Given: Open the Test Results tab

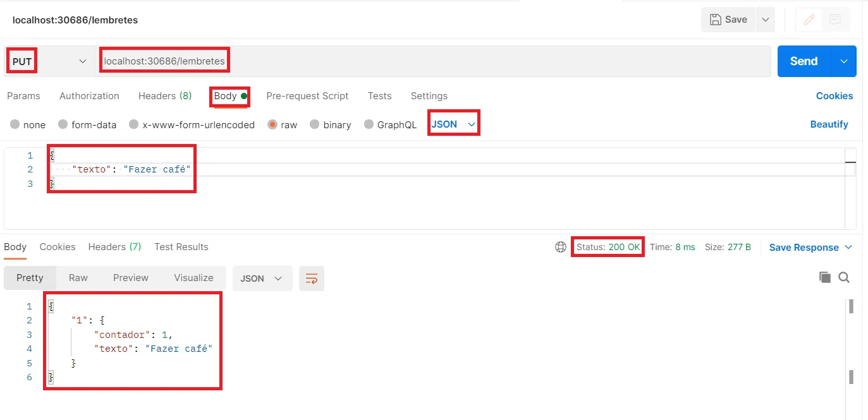Looking at the screenshot, I should pyautogui.click(x=181, y=247).
